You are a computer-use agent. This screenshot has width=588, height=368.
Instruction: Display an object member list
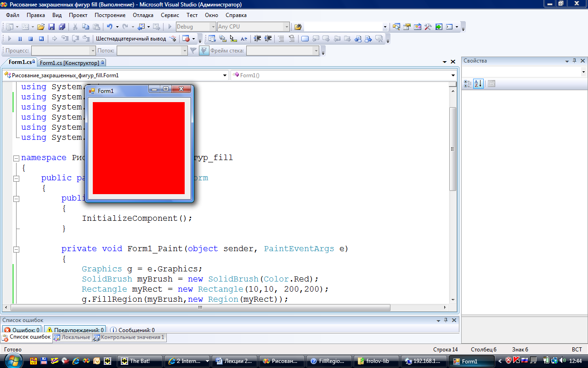tap(212, 39)
